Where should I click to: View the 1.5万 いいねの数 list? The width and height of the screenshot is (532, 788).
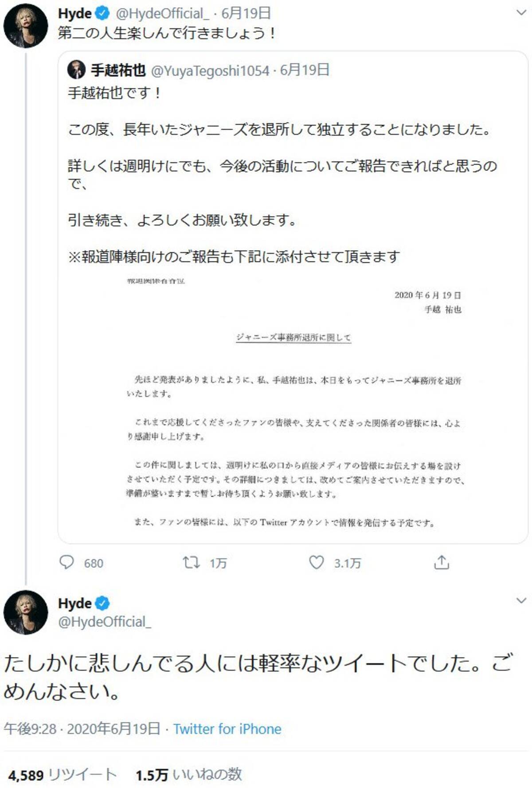(x=189, y=775)
